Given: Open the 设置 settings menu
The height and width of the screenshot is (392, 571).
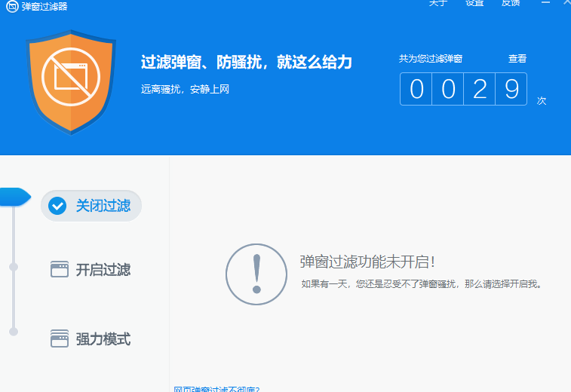Looking at the screenshot, I should point(474,3).
